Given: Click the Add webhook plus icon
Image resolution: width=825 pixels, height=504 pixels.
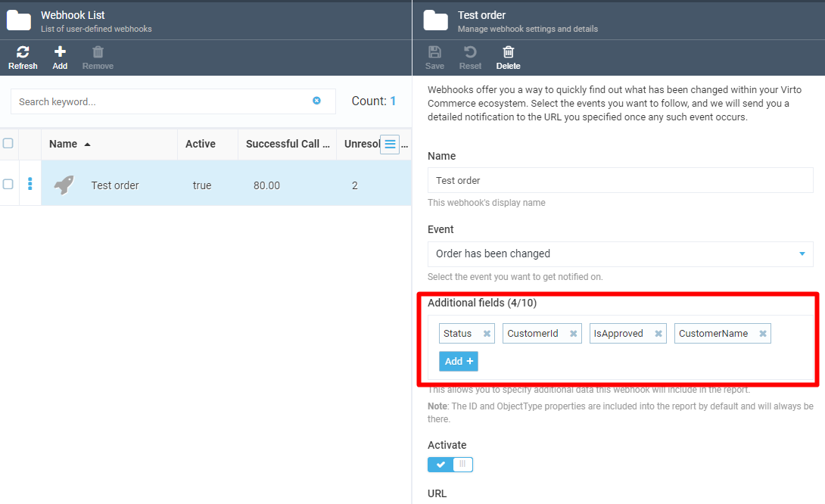Looking at the screenshot, I should 59,52.
